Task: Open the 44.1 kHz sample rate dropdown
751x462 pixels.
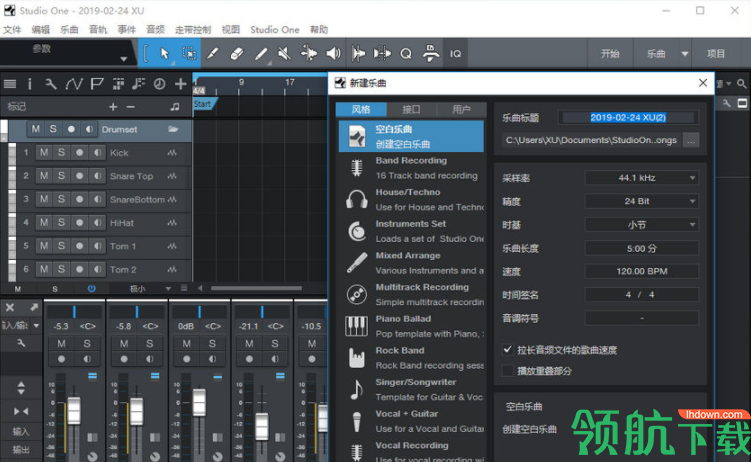Action: click(641, 178)
